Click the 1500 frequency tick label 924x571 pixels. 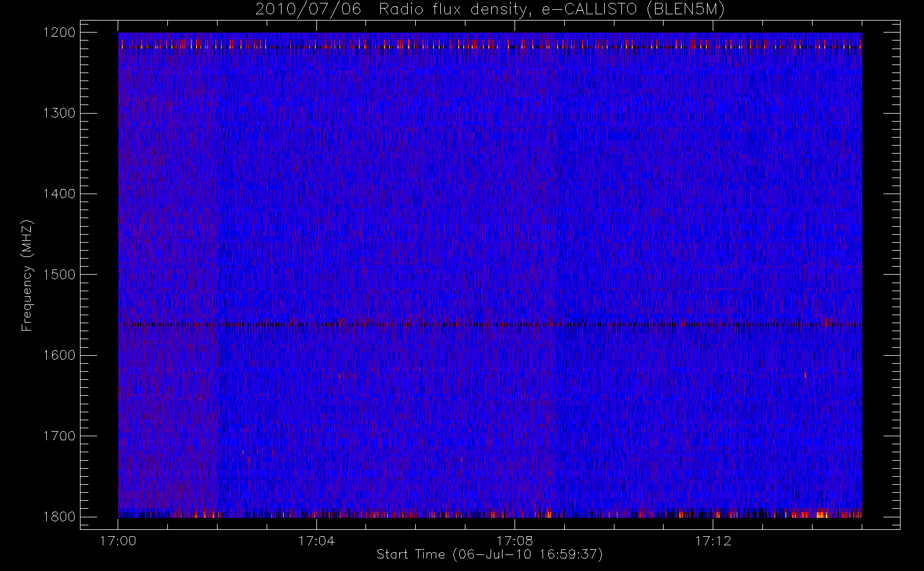(x=59, y=275)
